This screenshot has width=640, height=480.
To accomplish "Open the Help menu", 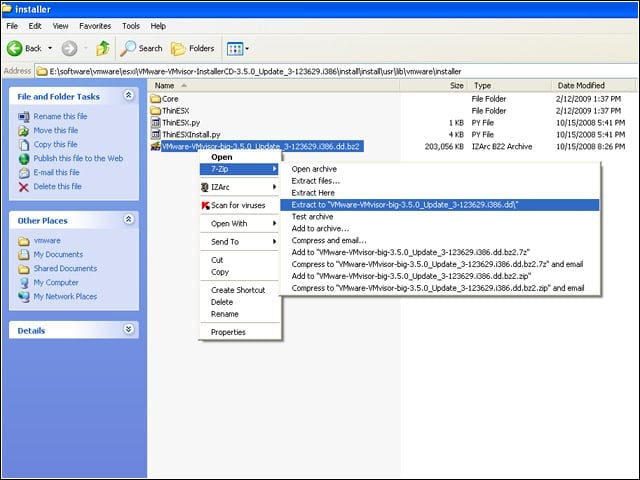I will pos(158,26).
